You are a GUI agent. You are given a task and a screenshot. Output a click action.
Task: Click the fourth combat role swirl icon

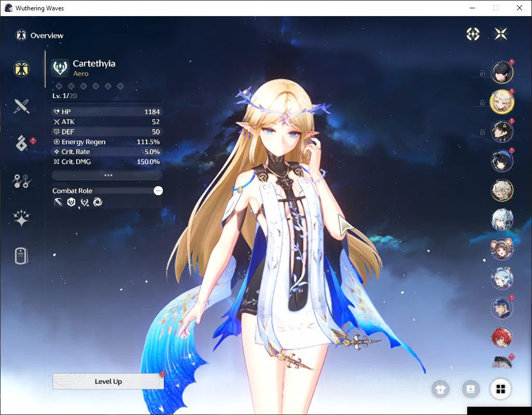[97, 202]
